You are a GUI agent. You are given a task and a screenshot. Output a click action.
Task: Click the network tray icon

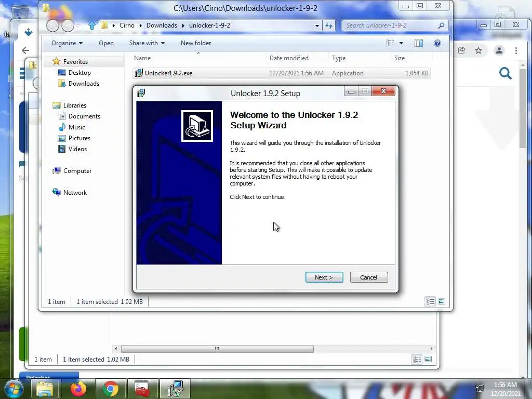point(480,389)
